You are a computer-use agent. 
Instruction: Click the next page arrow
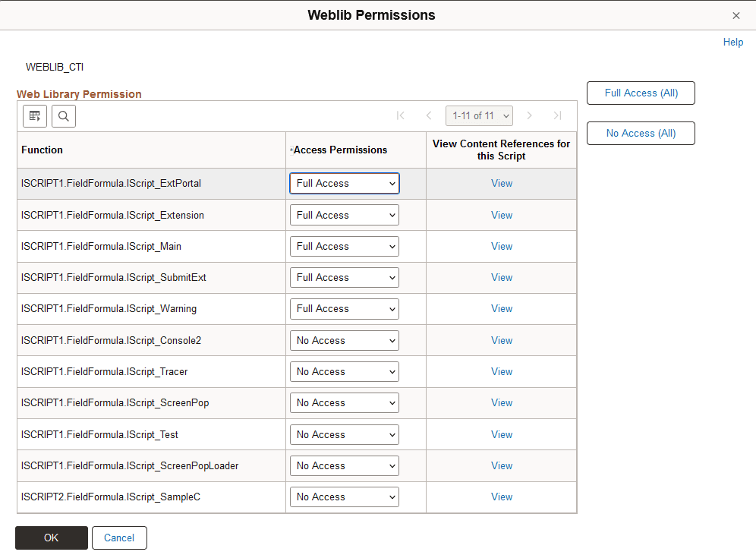pyautogui.click(x=529, y=115)
